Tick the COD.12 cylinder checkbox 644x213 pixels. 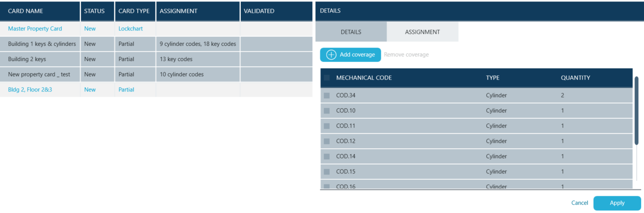point(327,141)
